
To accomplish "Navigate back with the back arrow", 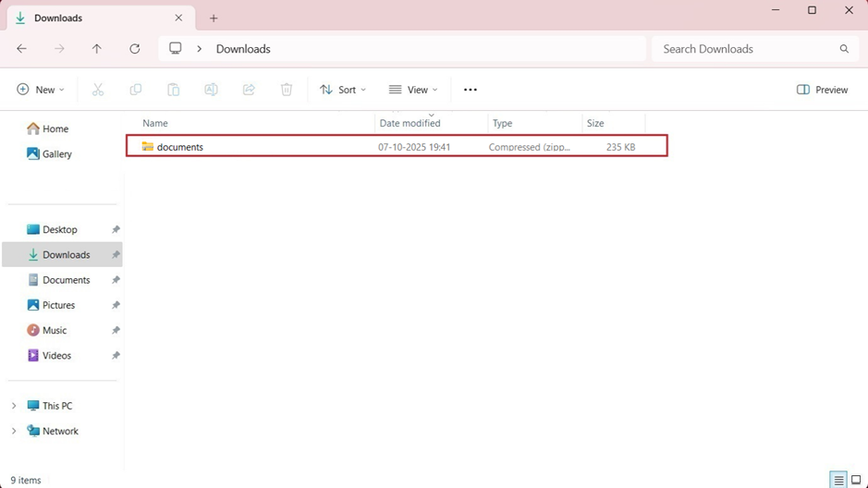I will [x=22, y=49].
